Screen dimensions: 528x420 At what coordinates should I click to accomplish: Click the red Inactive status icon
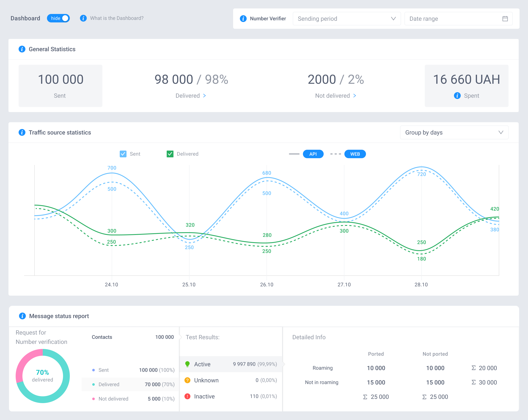point(187,396)
